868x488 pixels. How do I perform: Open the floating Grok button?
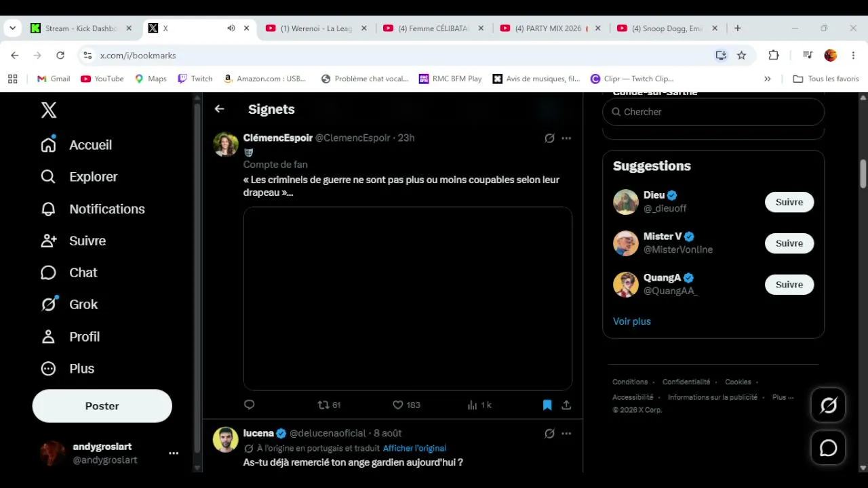pos(829,405)
